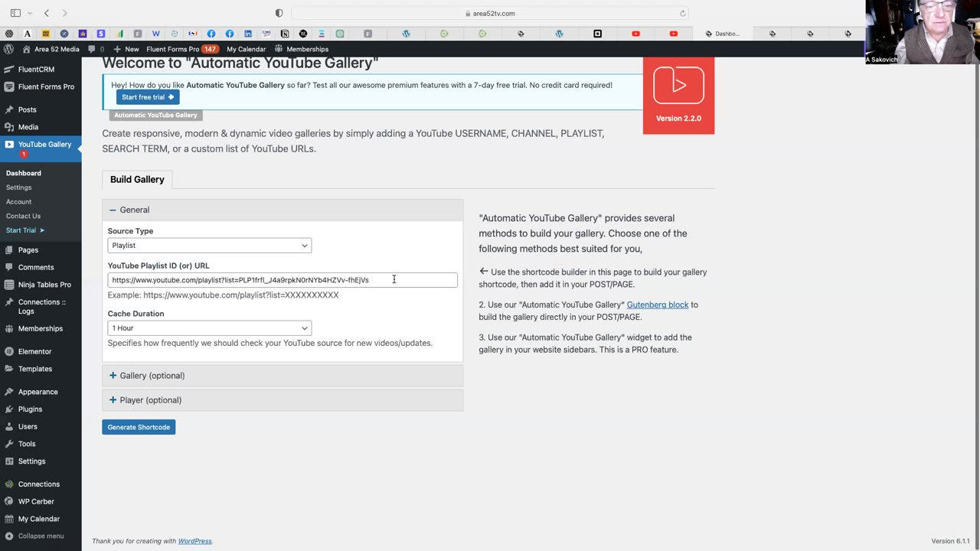Open the Source Type dropdown
Viewport: 980px width, 551px height.
(209, 246)
